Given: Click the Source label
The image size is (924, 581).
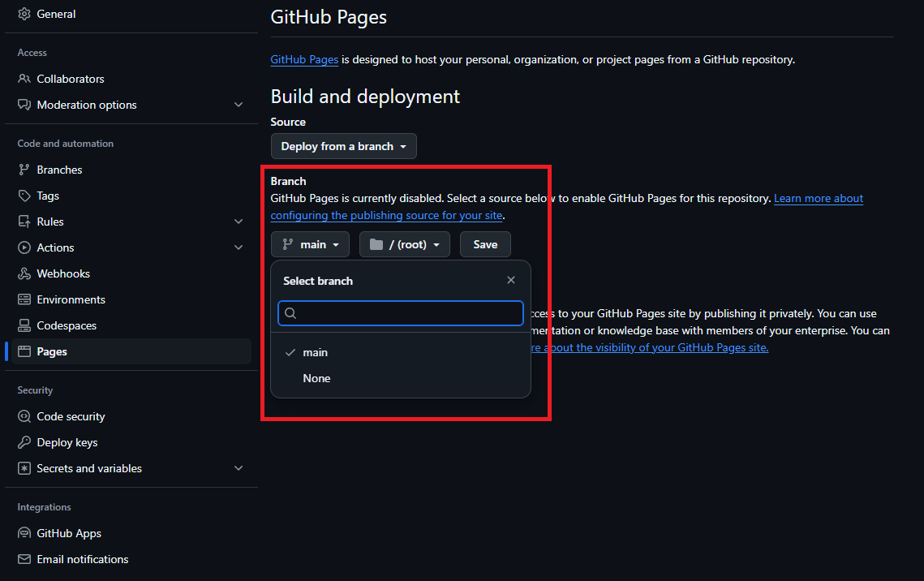Looking at the screenshot, I should click(288, 122).
